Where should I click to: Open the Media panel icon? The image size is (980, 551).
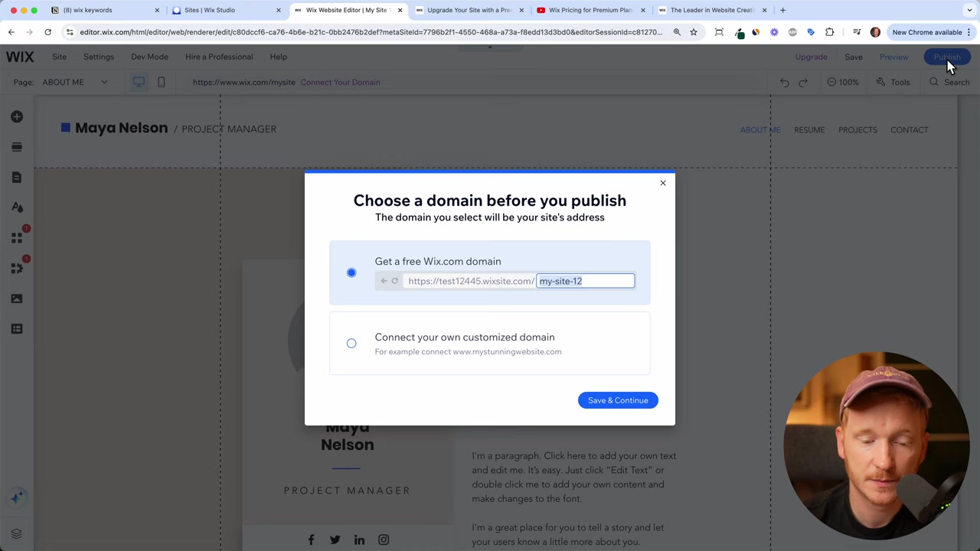pyautogui.click(x=17, y=298)
